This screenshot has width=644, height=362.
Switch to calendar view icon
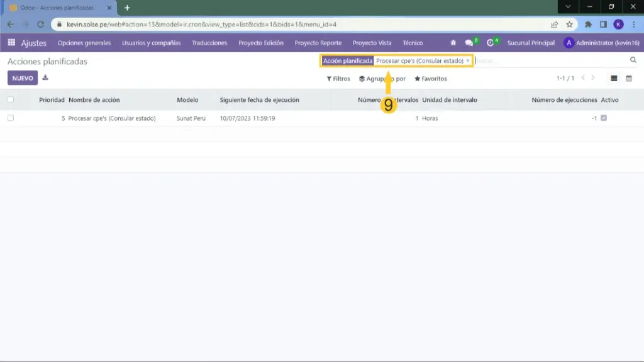pyautogui.click(x=629, y=79)
